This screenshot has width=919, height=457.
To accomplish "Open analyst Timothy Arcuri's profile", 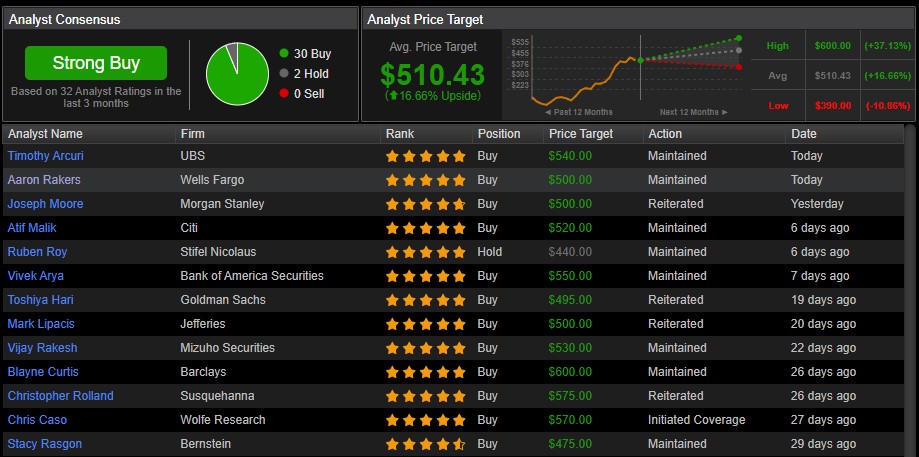I will click(46, 156).
